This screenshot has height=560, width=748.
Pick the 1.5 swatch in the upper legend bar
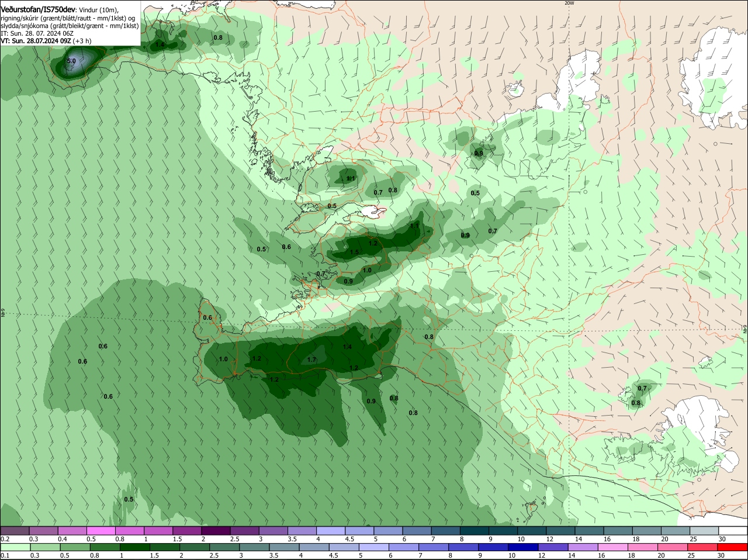[x=187, y=531]
